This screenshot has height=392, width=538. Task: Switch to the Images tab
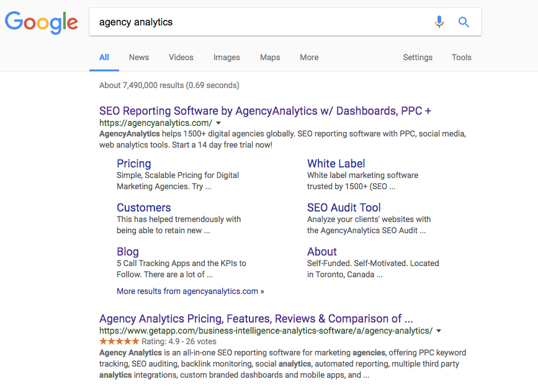(x=226, y=57)
